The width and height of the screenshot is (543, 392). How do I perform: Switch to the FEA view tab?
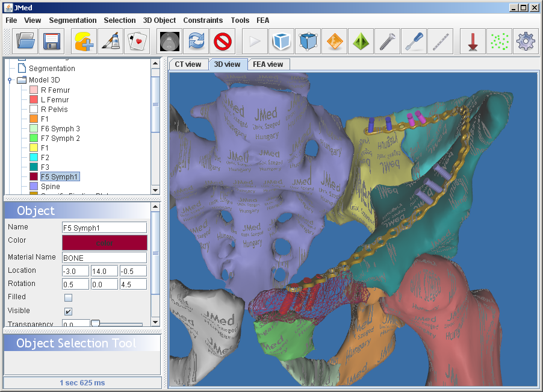click(x=268, y=64)
